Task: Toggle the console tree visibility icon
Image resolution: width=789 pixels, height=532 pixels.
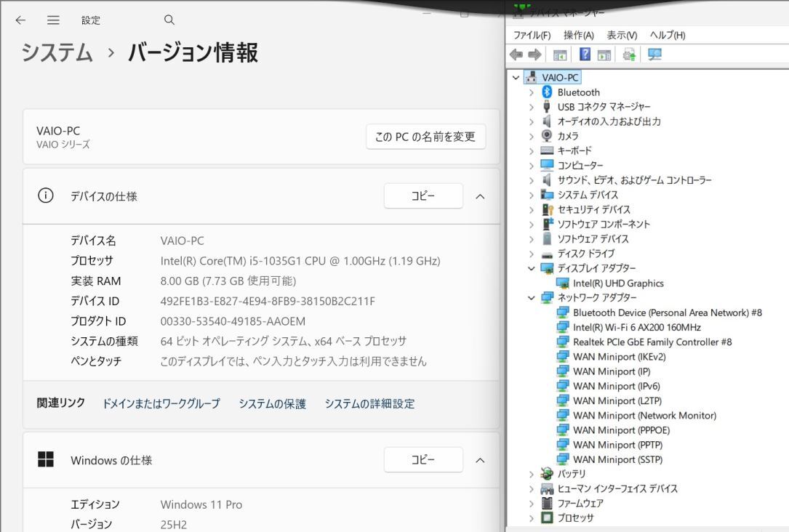Action: coord(559,54)
